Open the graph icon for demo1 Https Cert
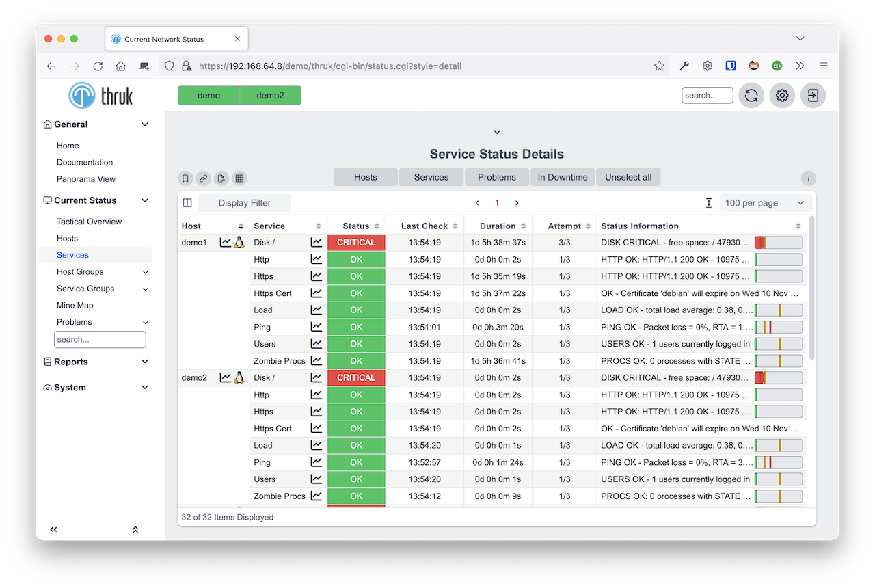The height and width of the screenshot is (588, 875). coord(317,293)
